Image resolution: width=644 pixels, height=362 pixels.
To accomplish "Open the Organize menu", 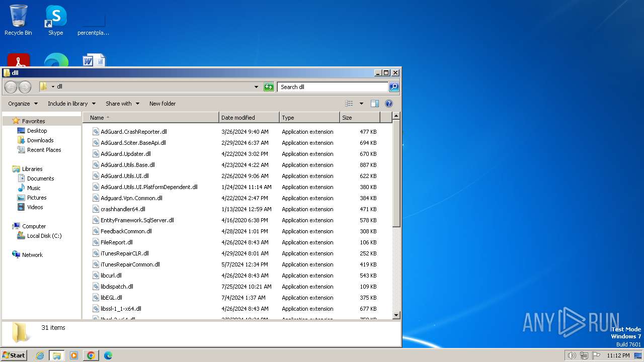I will pyautogui.click(x=23, y=104).
